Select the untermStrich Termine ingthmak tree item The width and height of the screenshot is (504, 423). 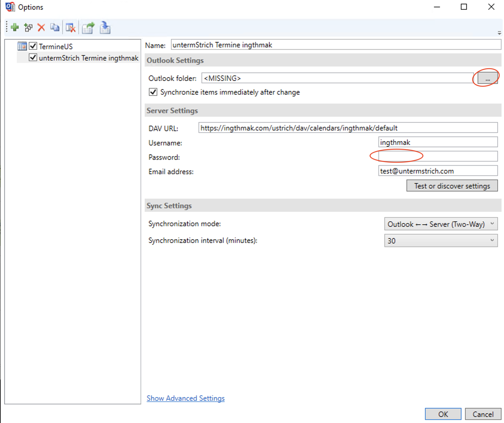point(88,58)
